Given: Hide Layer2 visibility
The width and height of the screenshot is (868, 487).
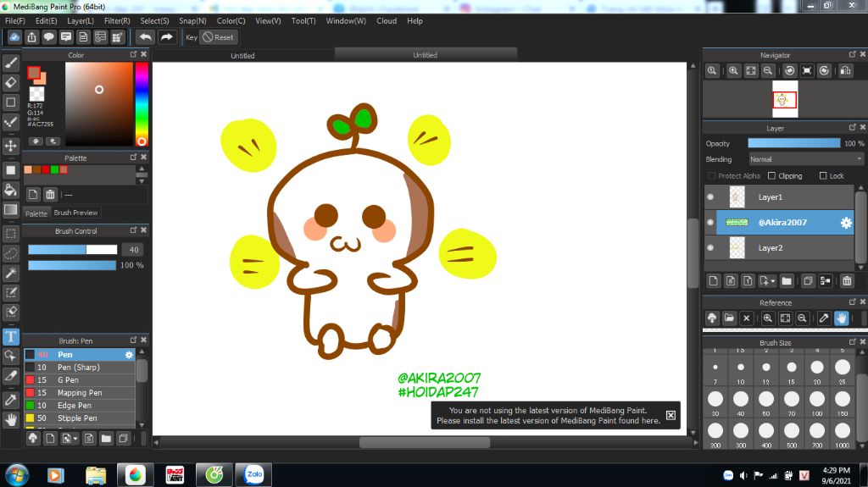Looking at the screenshot, I should click(711, 248).
